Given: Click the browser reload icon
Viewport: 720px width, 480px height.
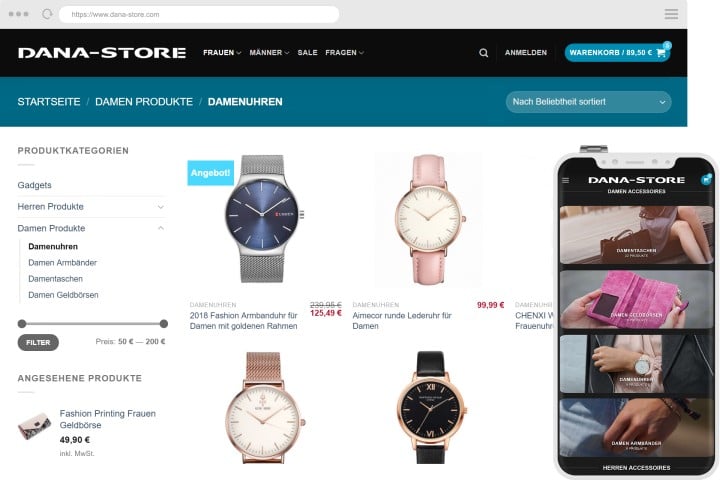Looking at the screenshot, I should click(47, 14).
